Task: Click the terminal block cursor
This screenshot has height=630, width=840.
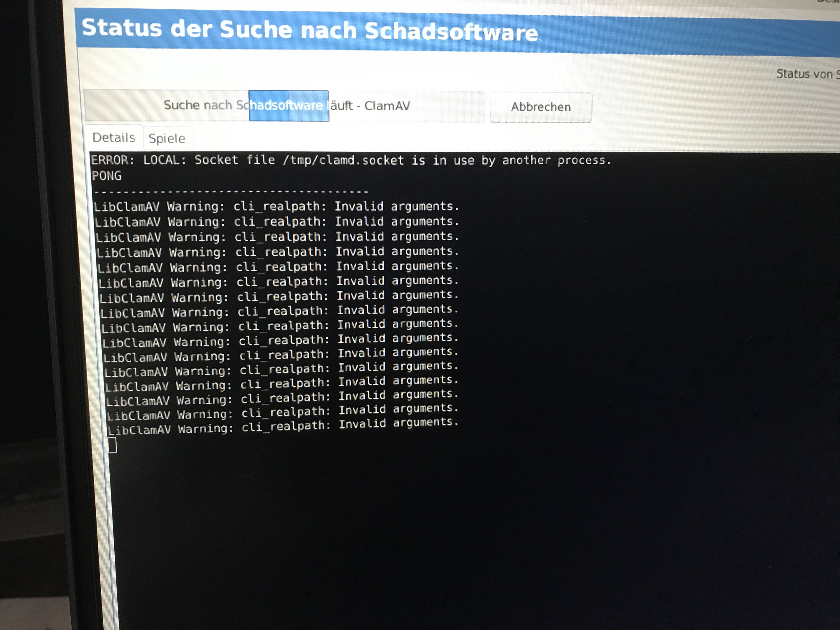Action: (112, 445)
